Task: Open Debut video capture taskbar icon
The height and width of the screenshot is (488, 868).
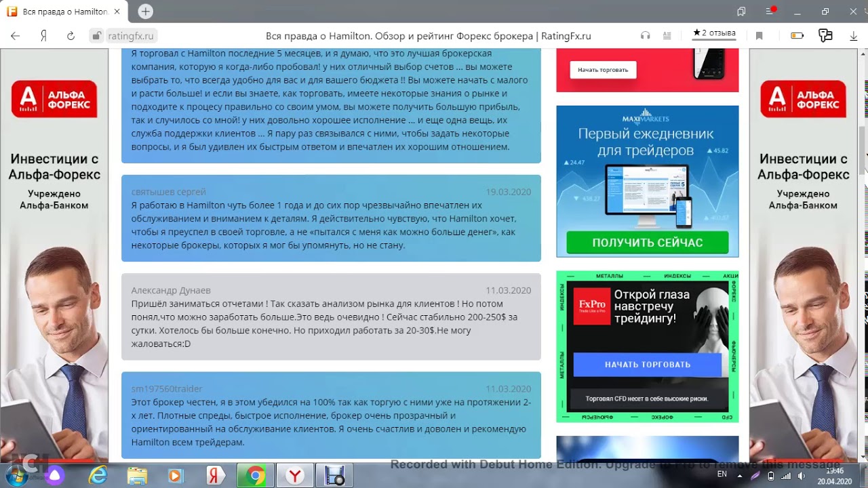Action: click(x=334, y=476)
